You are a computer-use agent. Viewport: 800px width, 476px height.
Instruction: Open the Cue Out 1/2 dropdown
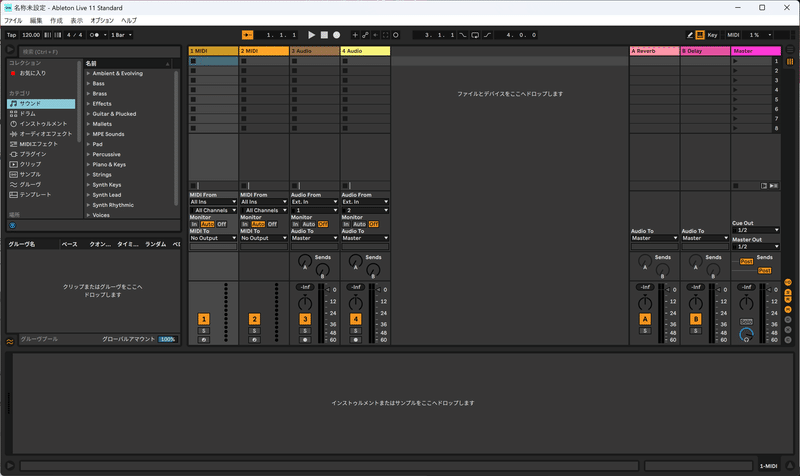pos(756,230)
